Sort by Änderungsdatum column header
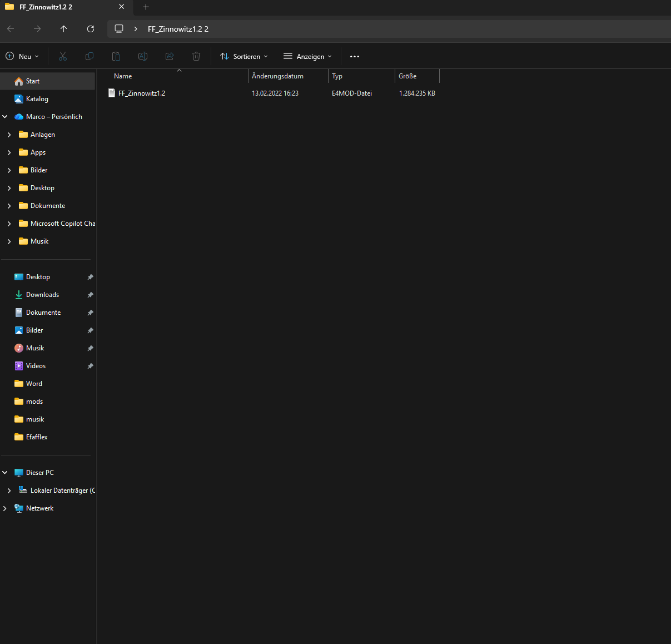Viewport: 671px width, 644px height. pos(278,76)
